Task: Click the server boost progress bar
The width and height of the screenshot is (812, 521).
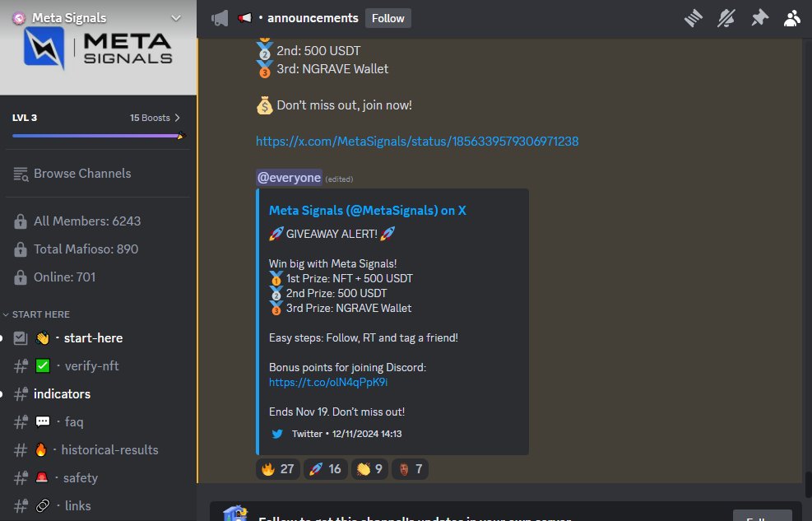Action: pyautogui.click(x=97, y=136)
